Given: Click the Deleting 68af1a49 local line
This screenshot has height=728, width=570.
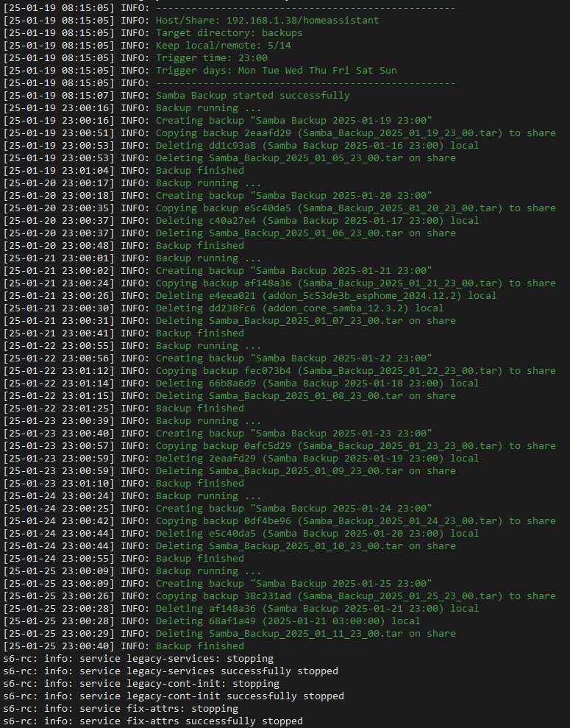Looking at the screenshot, I should pyautogui.click(x=288, y=621).
